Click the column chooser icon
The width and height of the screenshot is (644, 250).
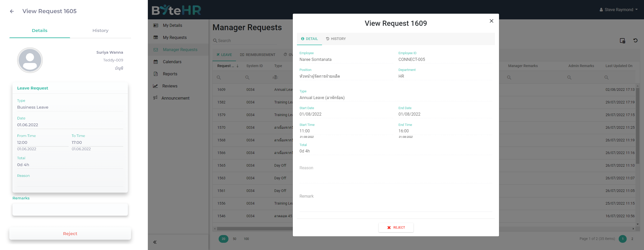click(x=623, y=41)
